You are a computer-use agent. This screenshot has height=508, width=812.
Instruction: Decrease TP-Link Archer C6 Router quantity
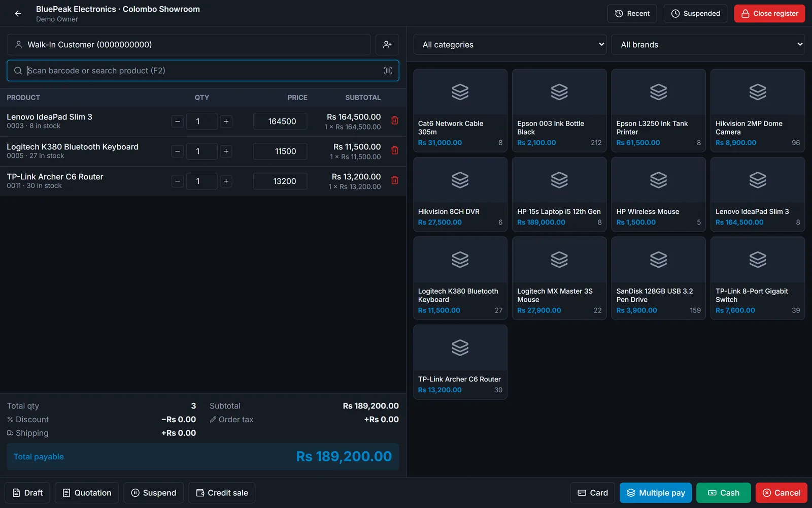click(x=178, y=181)
